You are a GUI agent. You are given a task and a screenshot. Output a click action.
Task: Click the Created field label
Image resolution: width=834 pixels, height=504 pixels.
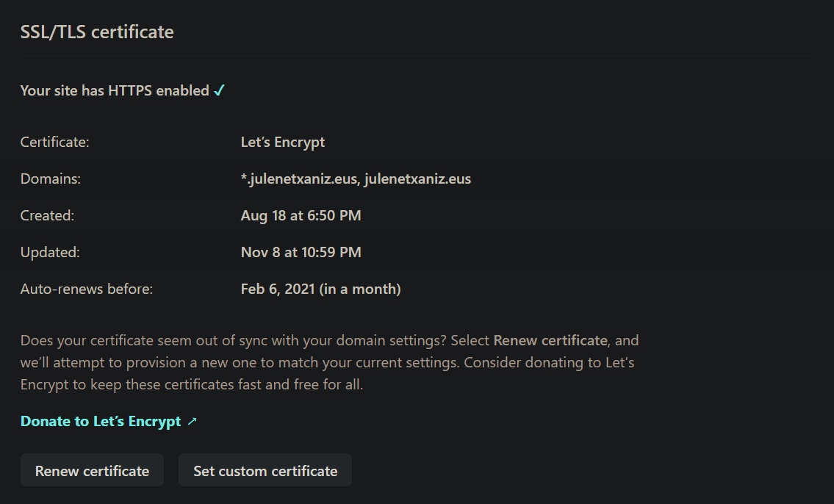[46, 215]
